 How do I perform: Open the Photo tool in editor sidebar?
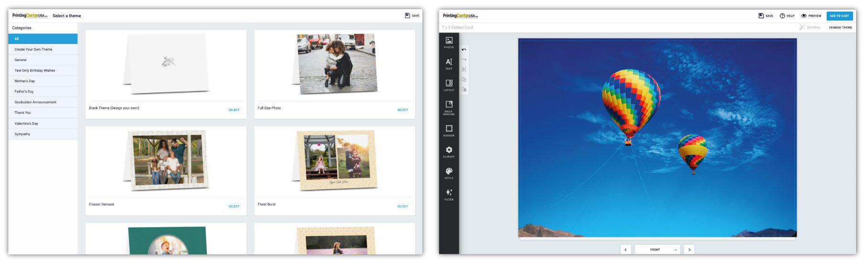coord(448,42)
